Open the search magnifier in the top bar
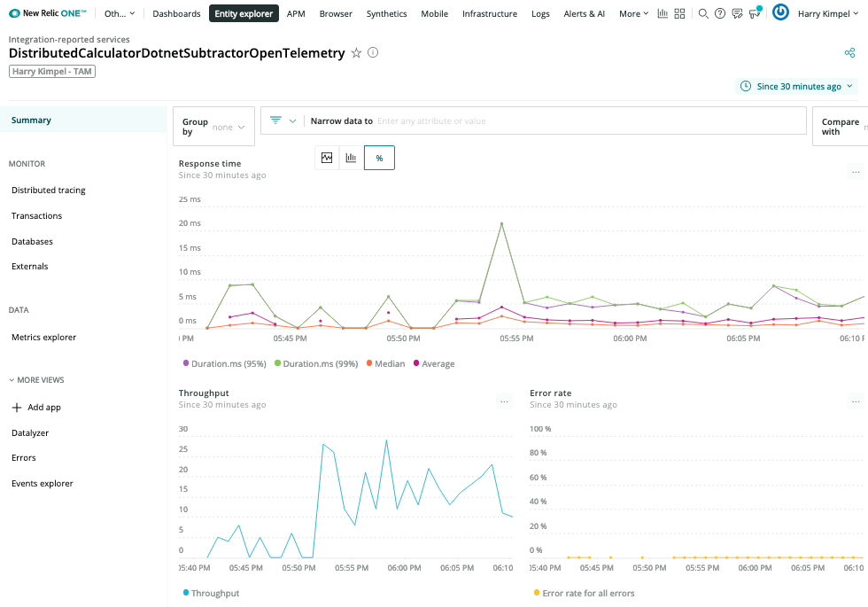The width and height of the screenshot is (868, 607). coord(703,14)
